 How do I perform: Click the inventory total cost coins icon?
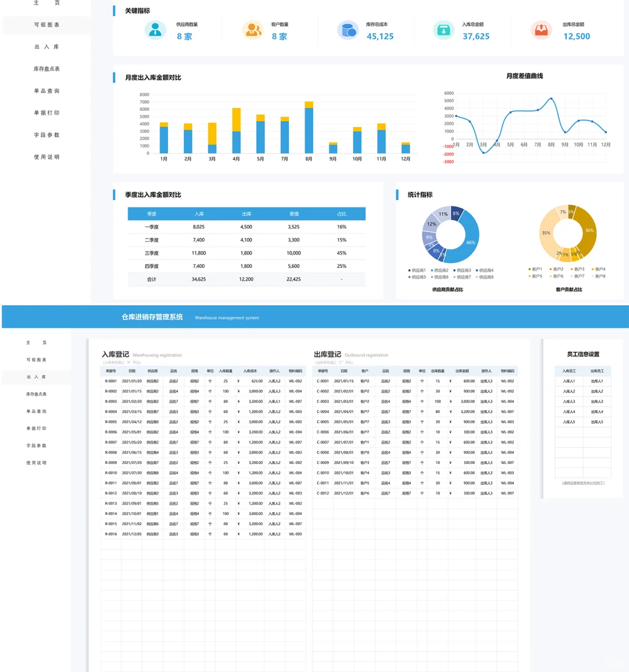tap(348, 30)
